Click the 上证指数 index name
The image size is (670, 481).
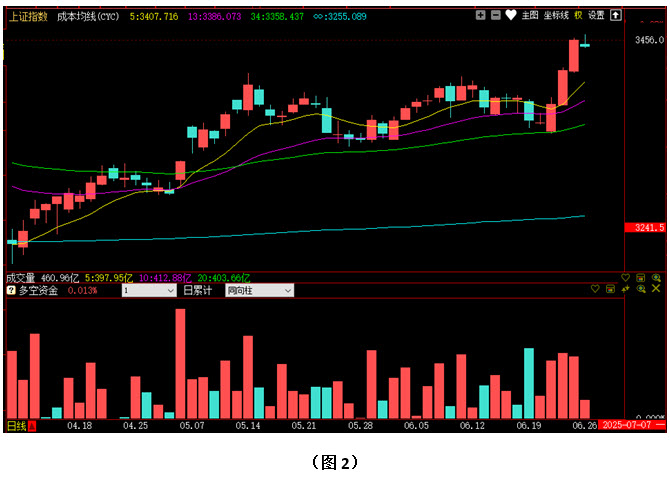pos(28,17)
